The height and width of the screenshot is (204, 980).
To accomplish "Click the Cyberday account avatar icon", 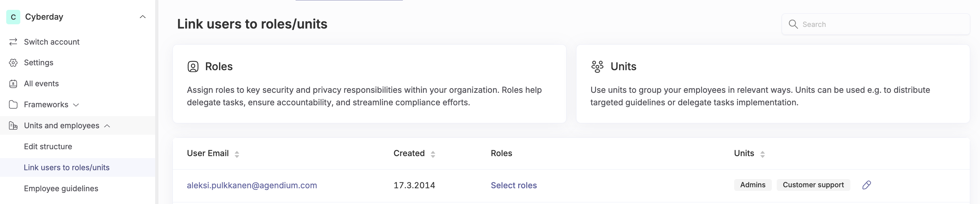I will tap(13, 17).
